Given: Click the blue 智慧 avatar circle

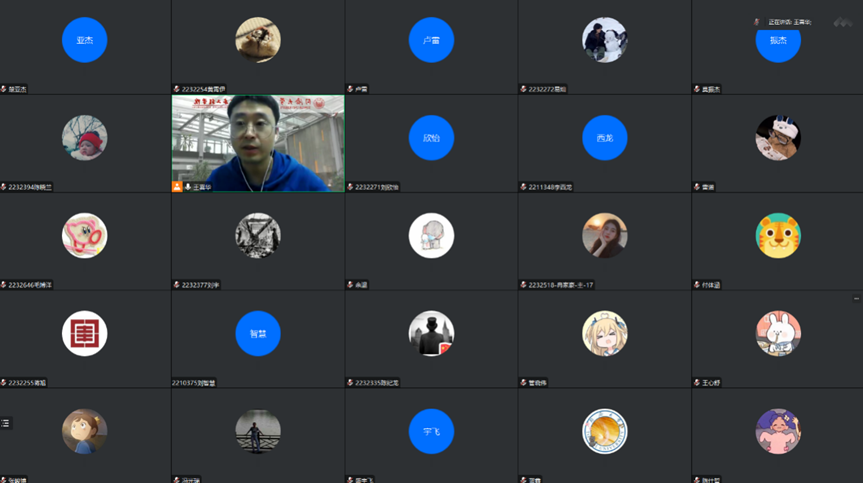Looking at the screenshot, I should (x=258, y=334).
